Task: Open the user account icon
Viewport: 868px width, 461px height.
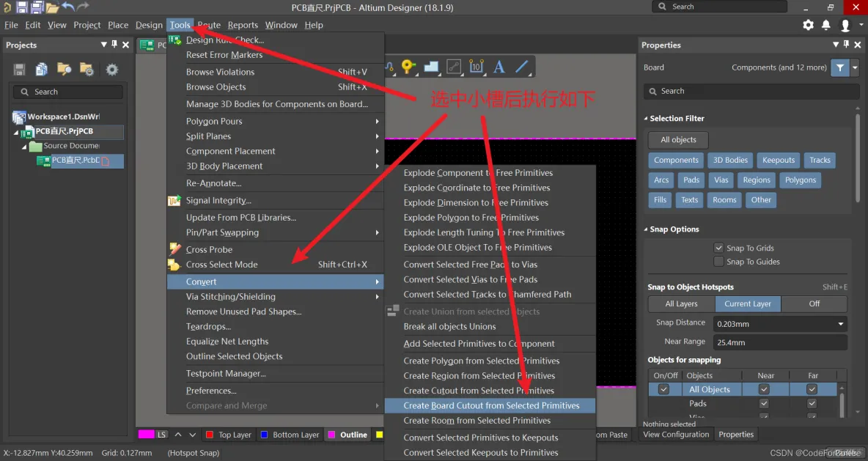Action: [x=845, y=25]
